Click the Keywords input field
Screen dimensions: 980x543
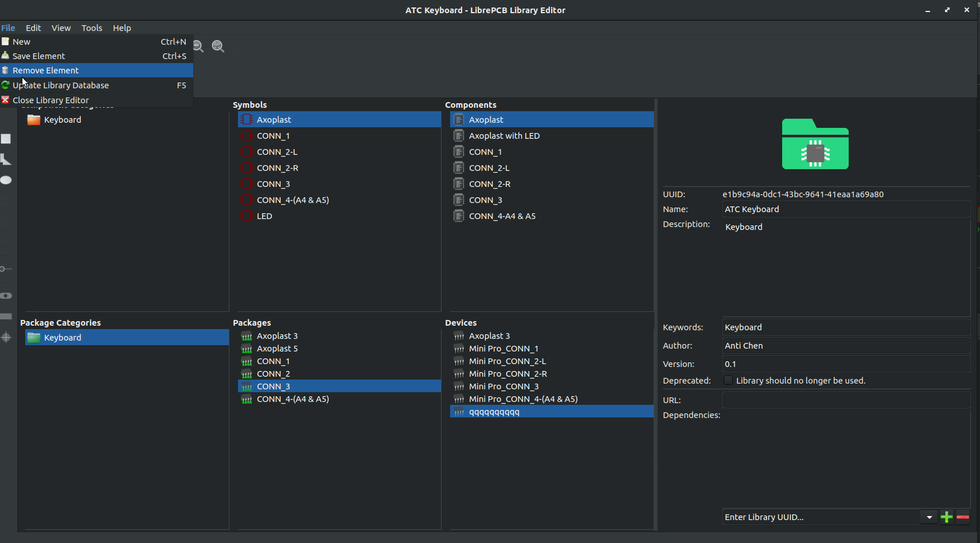tap(846, 327)
